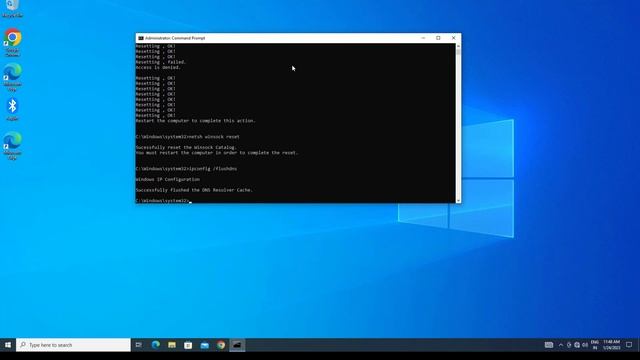Click 'Successfully flushed the DNS Resolver Cache.' line
This screenshot has height=360, width=640.
click(194, 190)
